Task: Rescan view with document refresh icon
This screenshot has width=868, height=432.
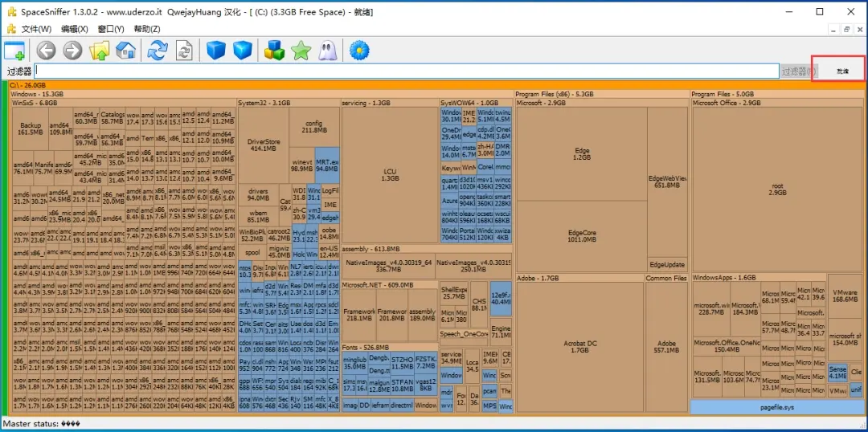Action: tap(184, 51)
